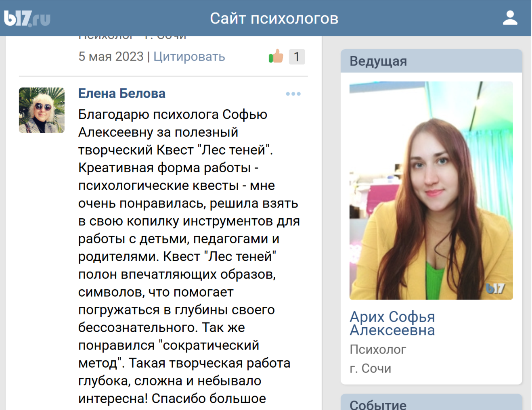
Task: Open the Сайт психологов header title
Action: (x=274, y=19)
